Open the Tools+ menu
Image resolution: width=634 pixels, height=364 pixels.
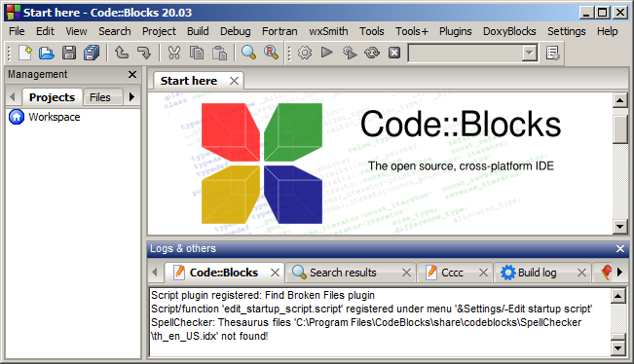coord(412,31)
